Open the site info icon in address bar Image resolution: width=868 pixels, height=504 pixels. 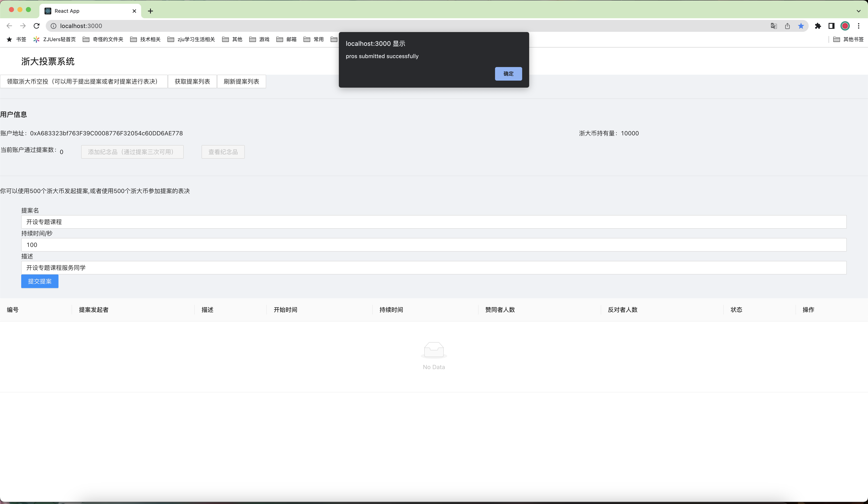click(x=53, y=26)
